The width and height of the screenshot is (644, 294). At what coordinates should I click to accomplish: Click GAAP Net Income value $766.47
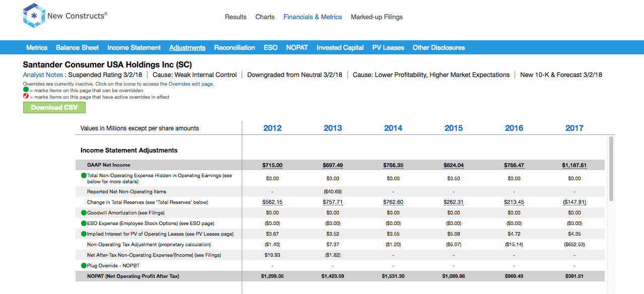click(514, 165)
